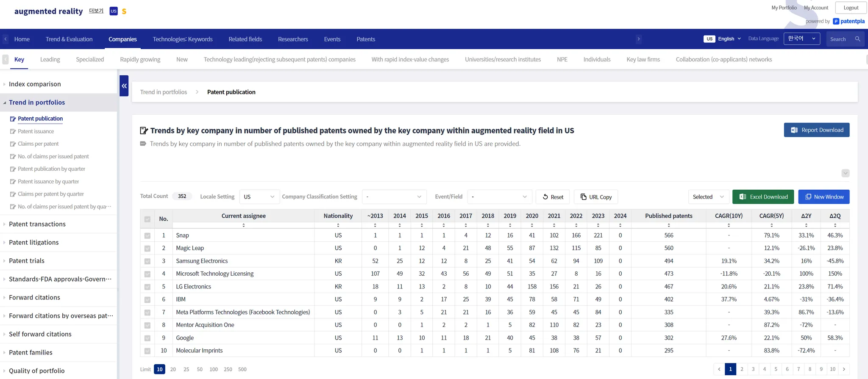Set row limit to 50
868x379 pixels.
pyautogui.click(x=200, y=369)
